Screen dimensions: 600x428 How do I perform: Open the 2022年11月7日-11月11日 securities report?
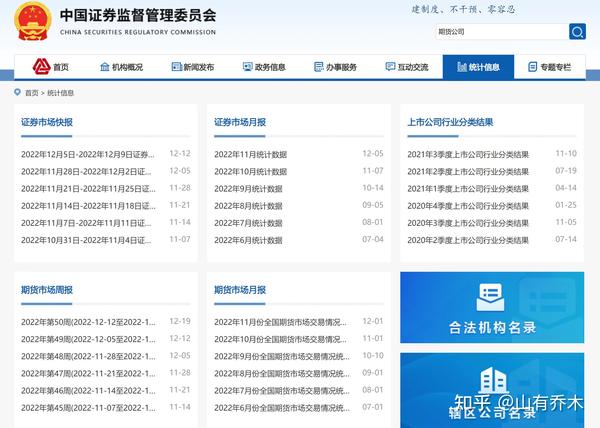tap(86, 223)
